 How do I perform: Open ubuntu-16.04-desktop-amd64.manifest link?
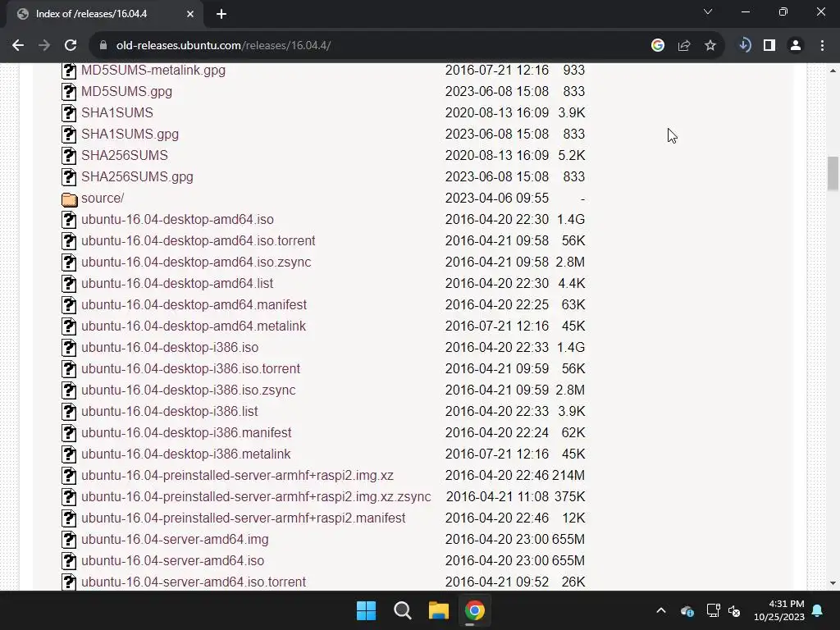coord(194,305)
